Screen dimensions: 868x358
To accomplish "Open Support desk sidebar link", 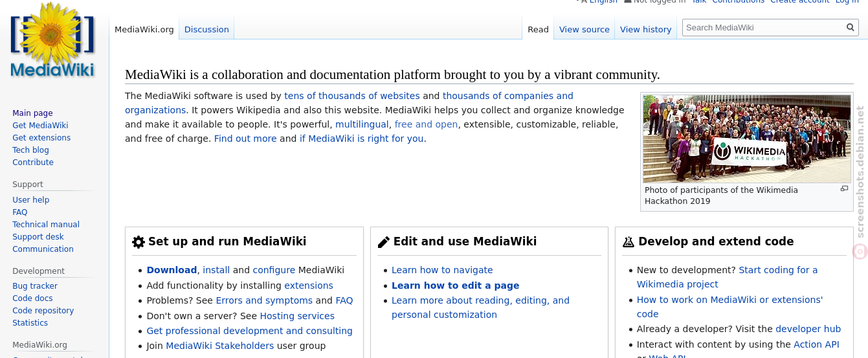I will click(x=38, y=237).
